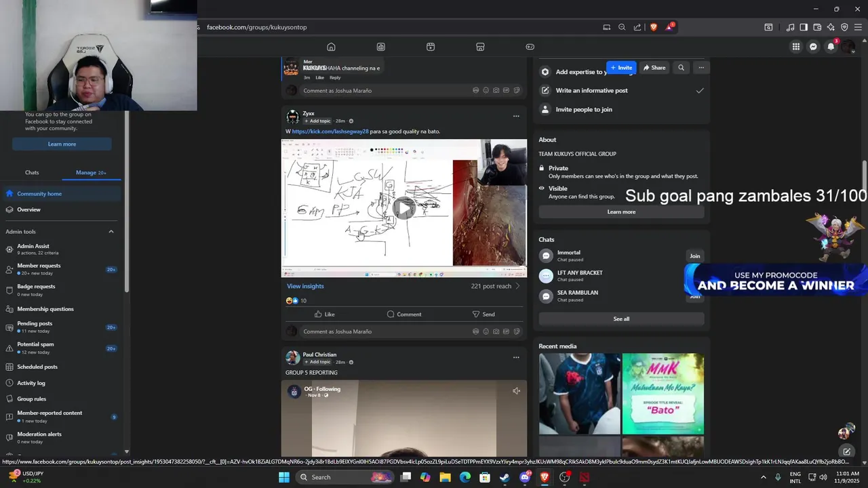
Task: Open Membership questions in admin tools
Action: point(62,309)
